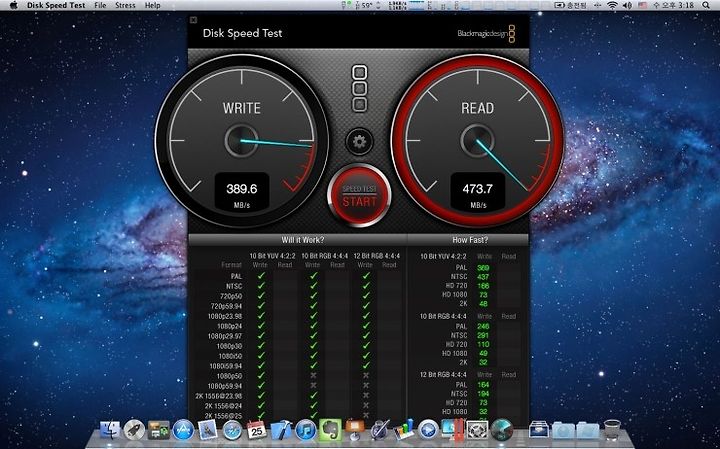
Task: Open the Wi-Fi status menu
Action: pyautogui.click(x=612, y=6)
